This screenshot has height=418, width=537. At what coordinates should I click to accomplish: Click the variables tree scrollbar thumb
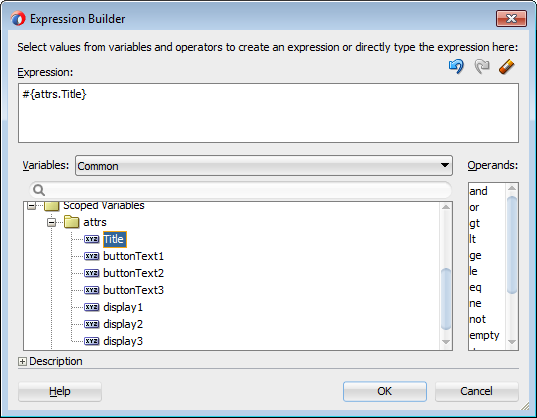(446, 299)
